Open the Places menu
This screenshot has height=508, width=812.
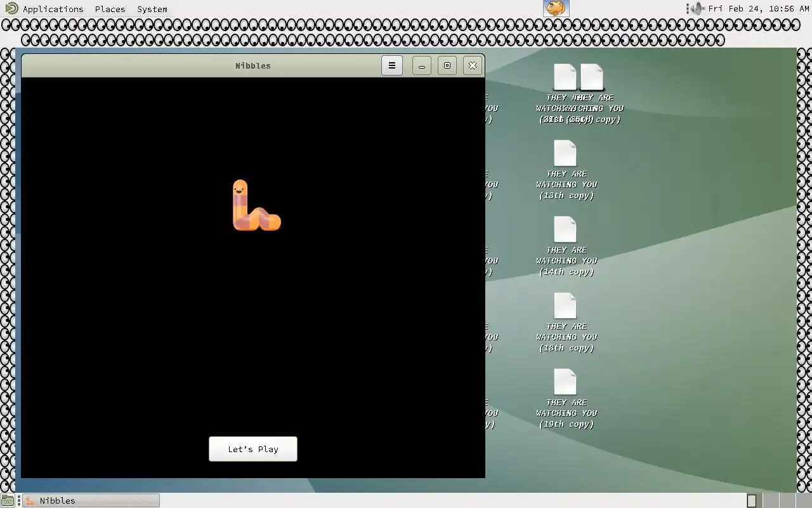(110, 9)
